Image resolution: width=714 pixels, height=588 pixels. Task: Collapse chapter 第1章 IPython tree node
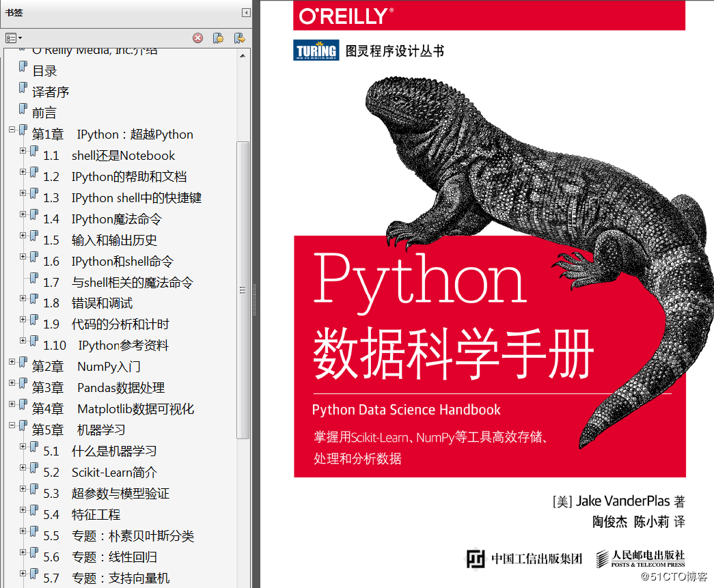12,130
